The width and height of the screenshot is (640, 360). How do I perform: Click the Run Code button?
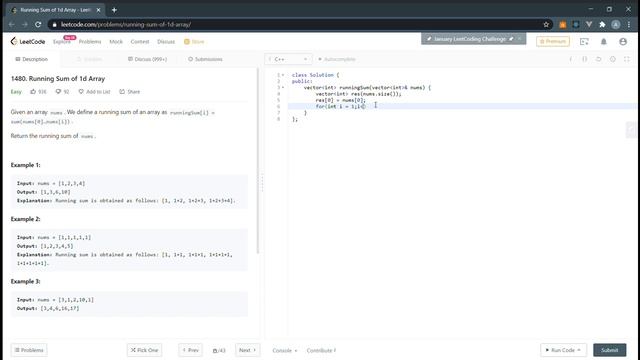[x=563, y=350]
